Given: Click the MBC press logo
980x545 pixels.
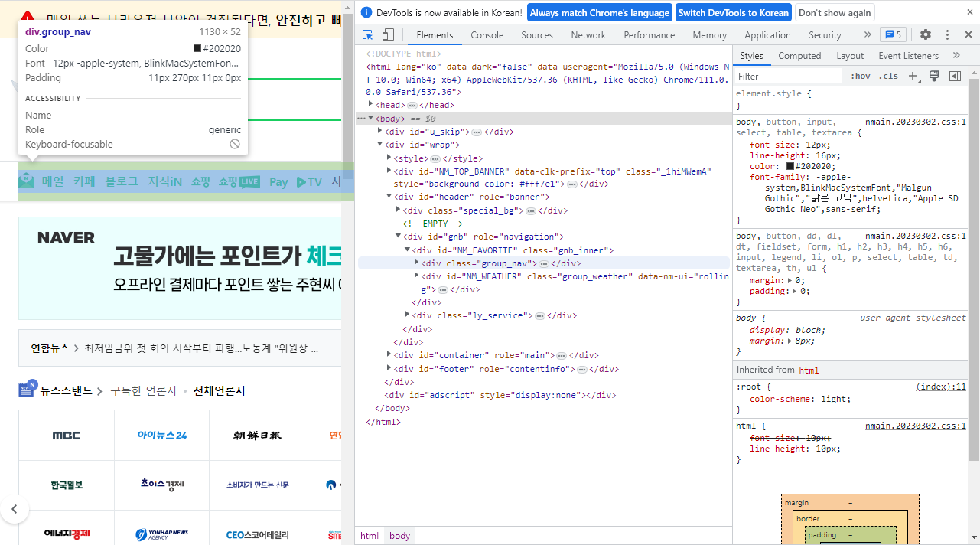Looking at the screenshot, I should tap(67, 436).
